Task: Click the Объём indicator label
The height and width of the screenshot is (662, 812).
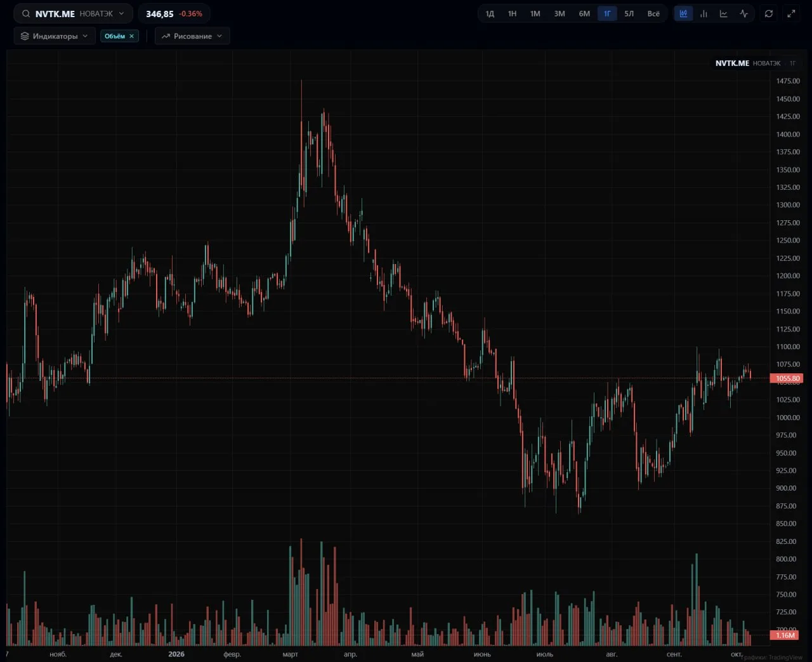Action: [x=115, y=36]
